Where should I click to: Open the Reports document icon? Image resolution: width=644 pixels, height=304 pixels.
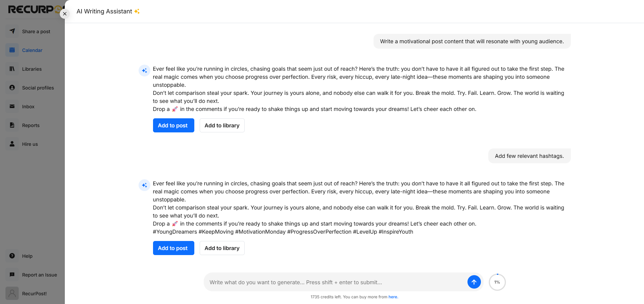12,125
